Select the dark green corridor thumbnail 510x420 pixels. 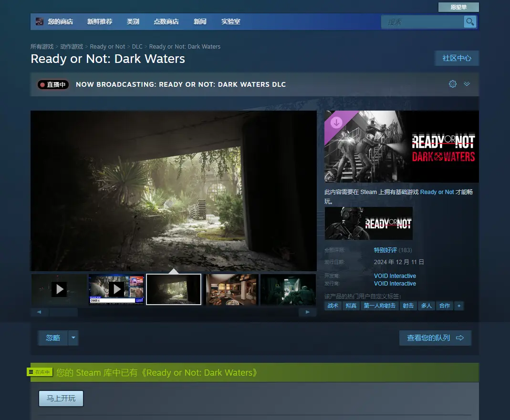click(288, 289)
